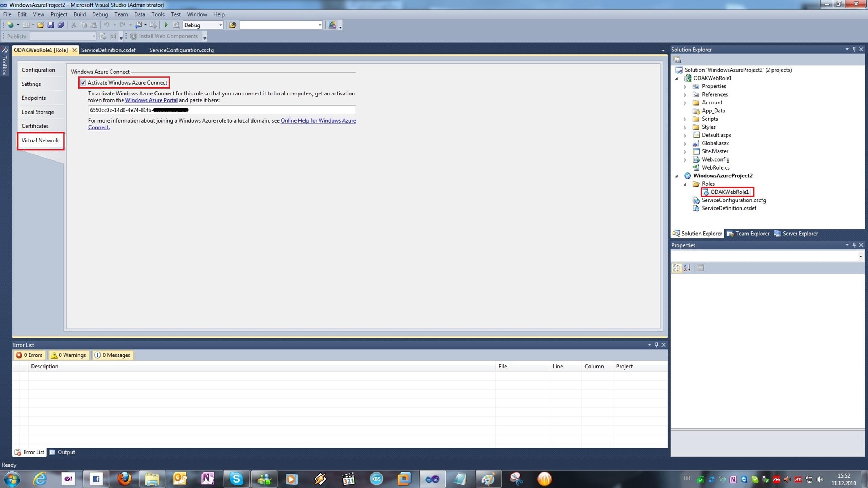Save the current file with the diskette icon
Screen dimensions: 868x488
(x=51, y=25)
